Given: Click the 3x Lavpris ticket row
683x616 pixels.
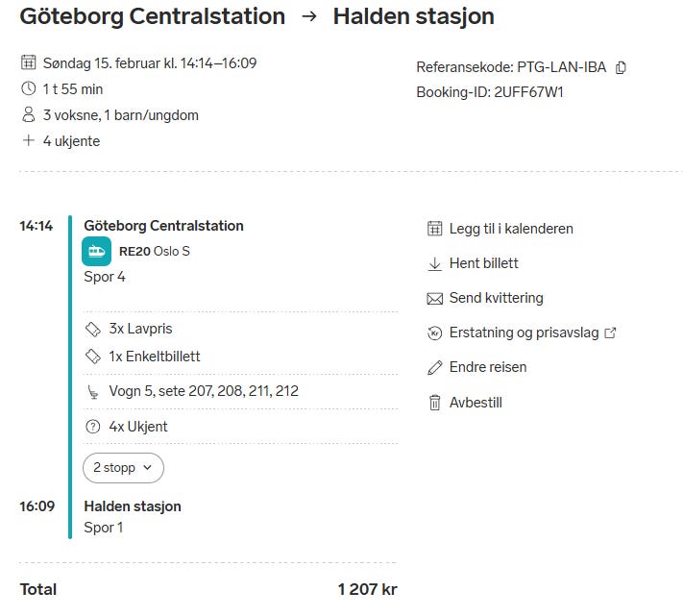Looking at the screenshot, I should coord(140,329).
